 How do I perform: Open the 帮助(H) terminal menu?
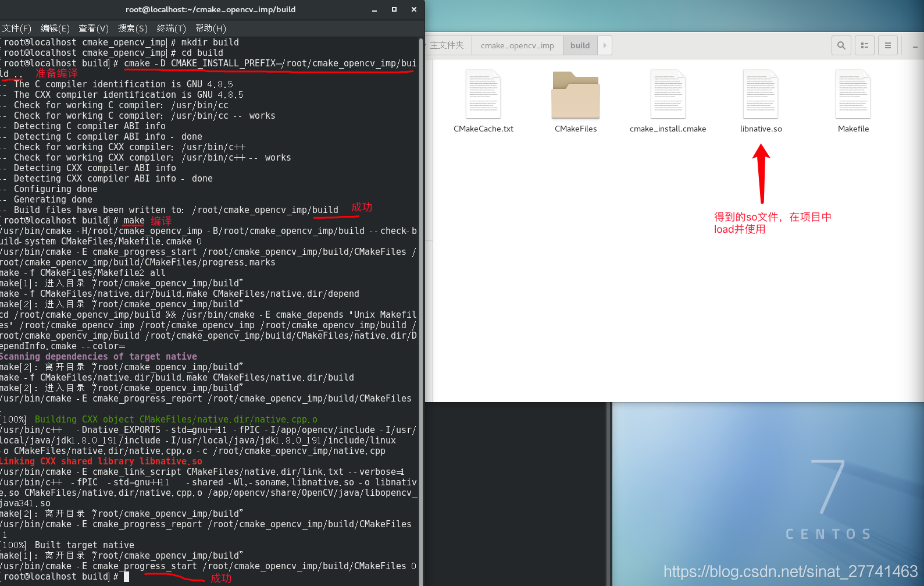coord(211,28)
